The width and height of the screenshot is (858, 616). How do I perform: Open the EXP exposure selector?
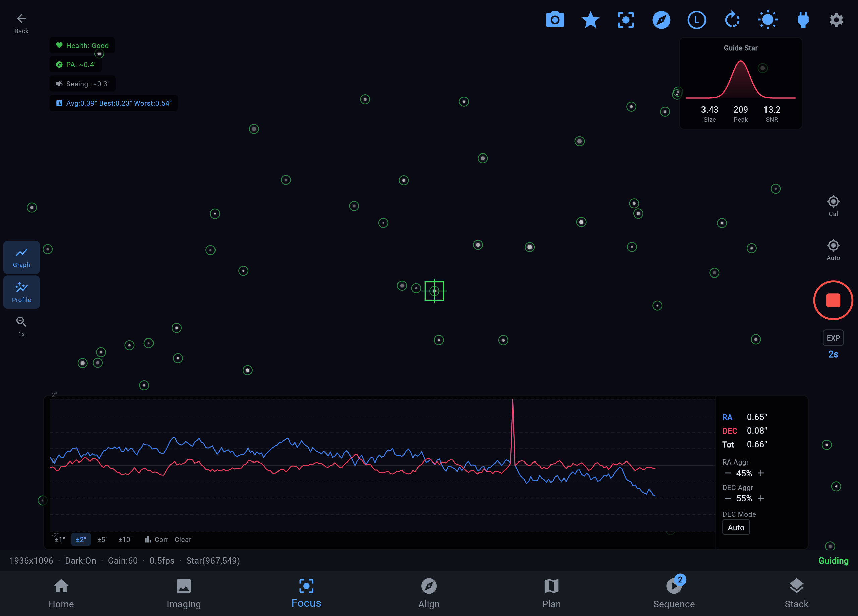pos(833,338)
